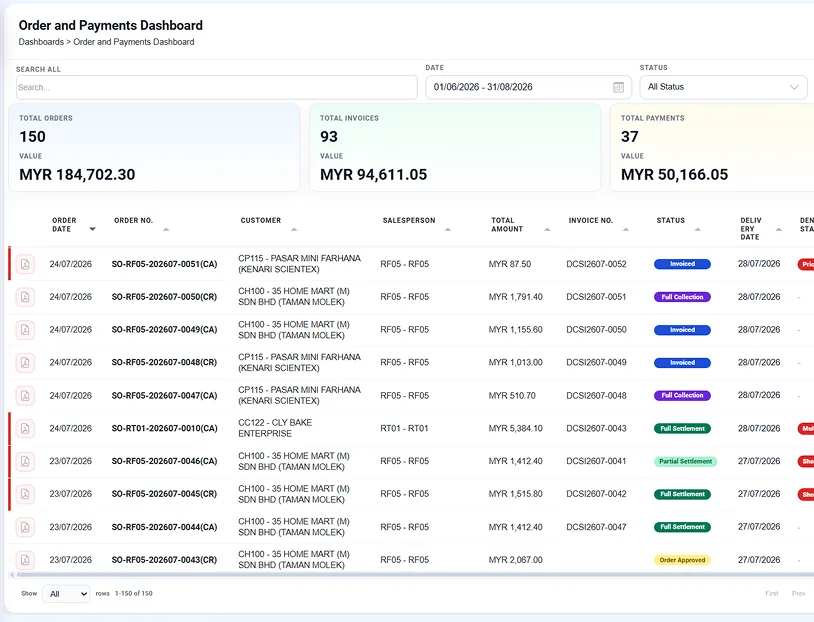Select invoice number DCSI2607-0052
Image resolution: width=814 pixels, height=622 pixels.
pyautogui.click(x=596, y=264)
